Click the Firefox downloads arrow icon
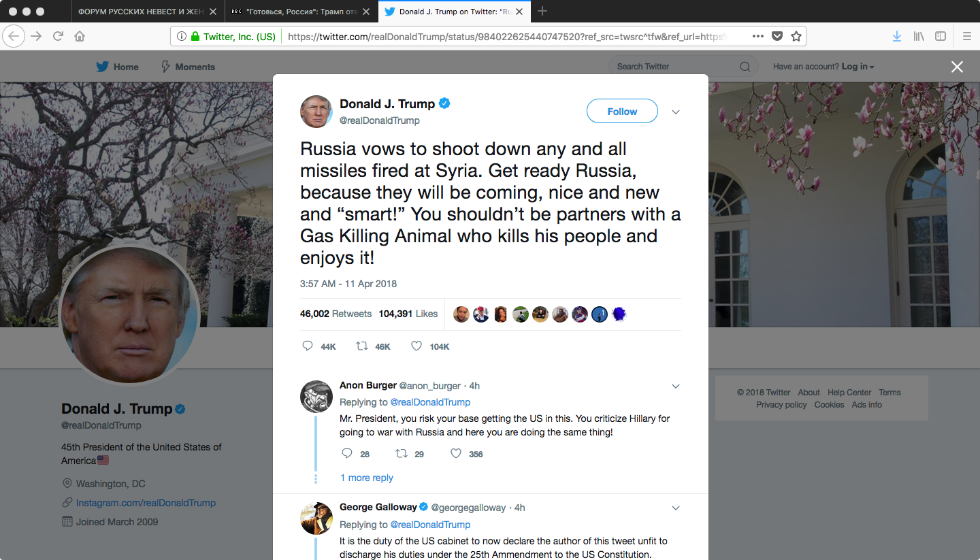The image size is (980, 560). pos(897,36)
